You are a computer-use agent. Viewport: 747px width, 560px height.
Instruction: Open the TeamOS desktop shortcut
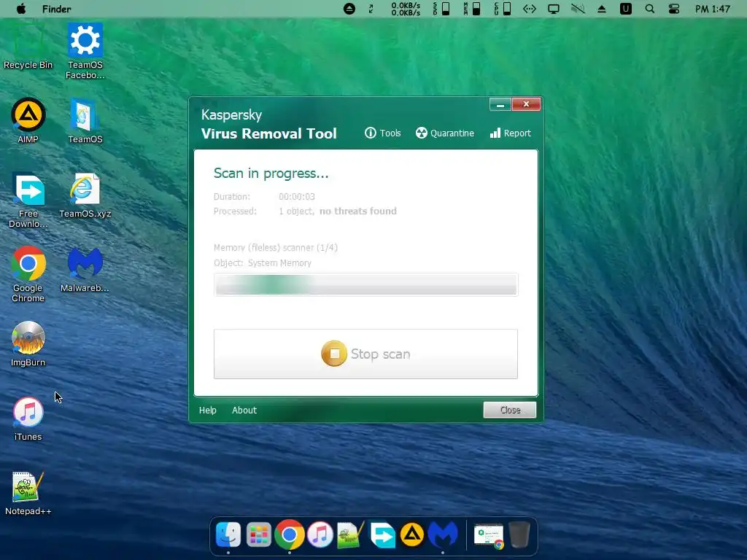85,120
